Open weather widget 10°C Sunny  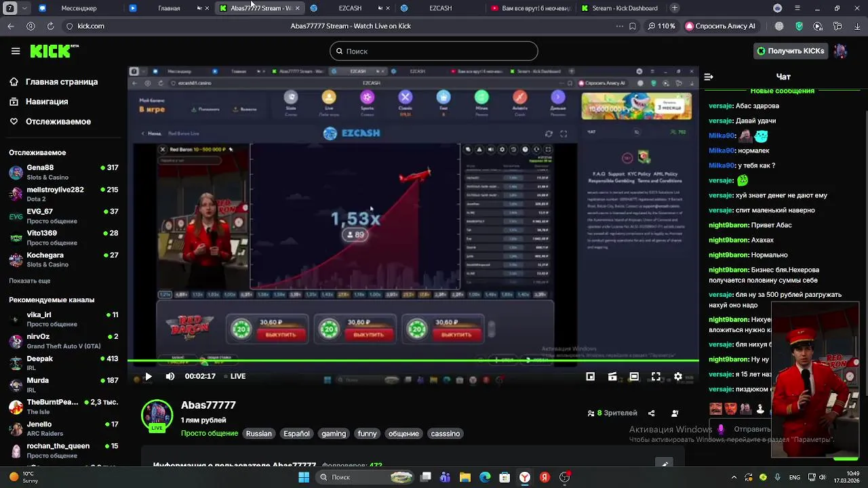click(23, 477)
